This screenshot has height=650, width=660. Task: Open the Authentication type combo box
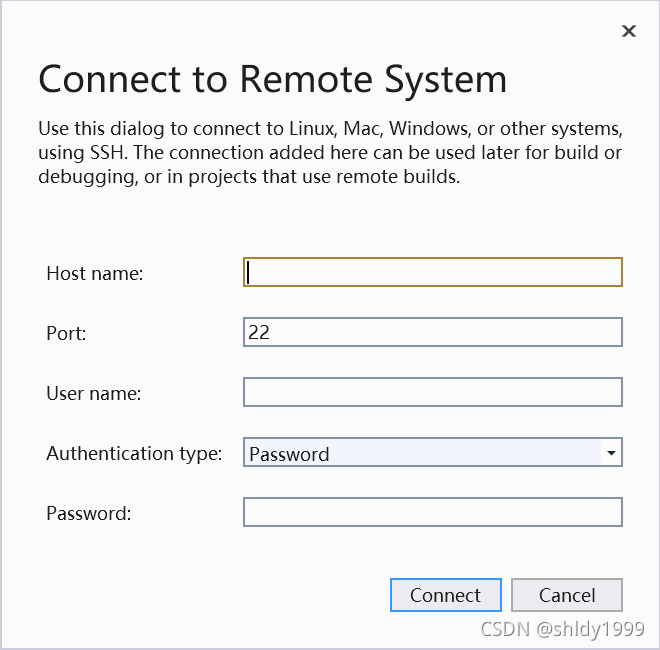coord(433,452)
